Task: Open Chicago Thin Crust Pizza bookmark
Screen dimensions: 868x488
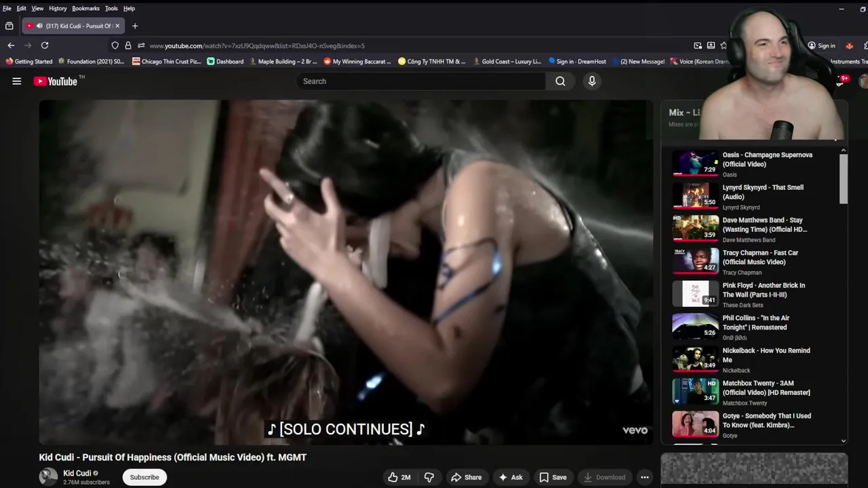Action: (x=167, y=62)
